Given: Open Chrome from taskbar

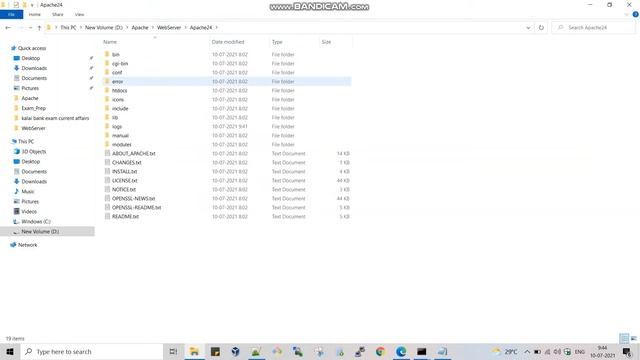Looking at the screenshot, I should 380,351.
